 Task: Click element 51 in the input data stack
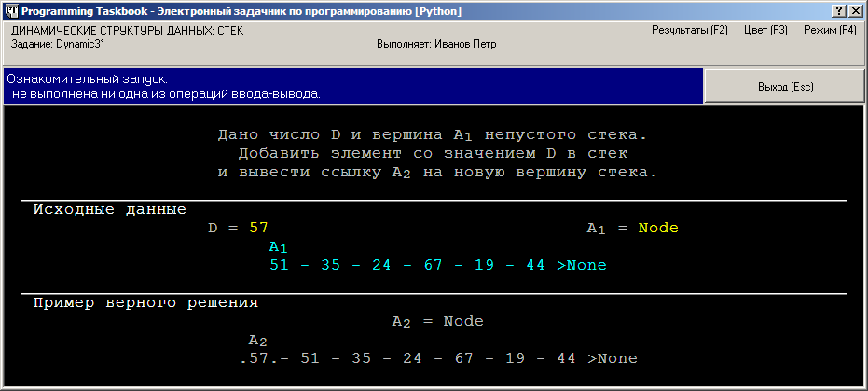[279, 265]
